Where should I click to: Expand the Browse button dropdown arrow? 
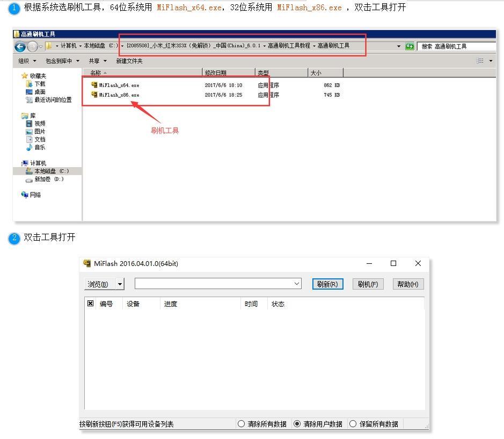120,284
